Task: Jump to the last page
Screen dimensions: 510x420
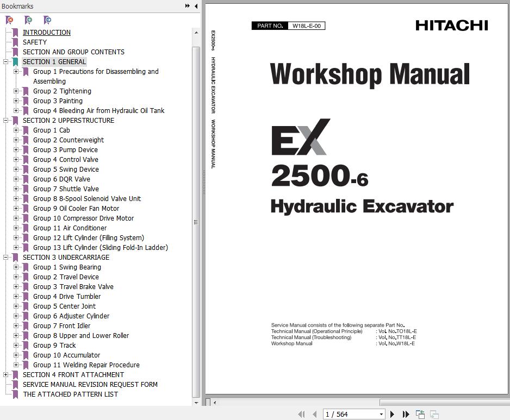Action: tap(406, 414)
